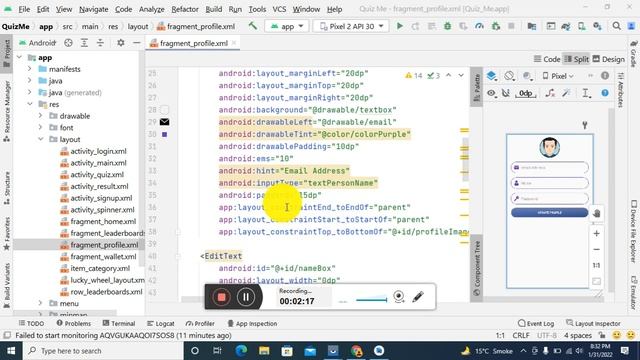Open the Build menu
This screenshot has height=360, width=640.
(x=213, y=9)
